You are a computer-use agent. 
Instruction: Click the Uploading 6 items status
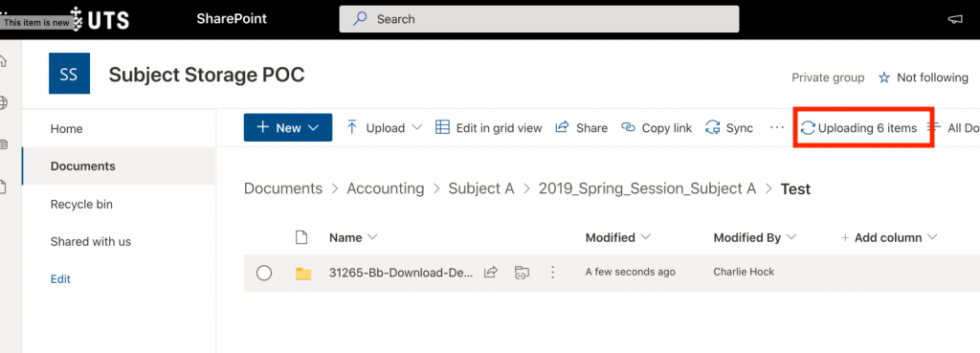858,128
